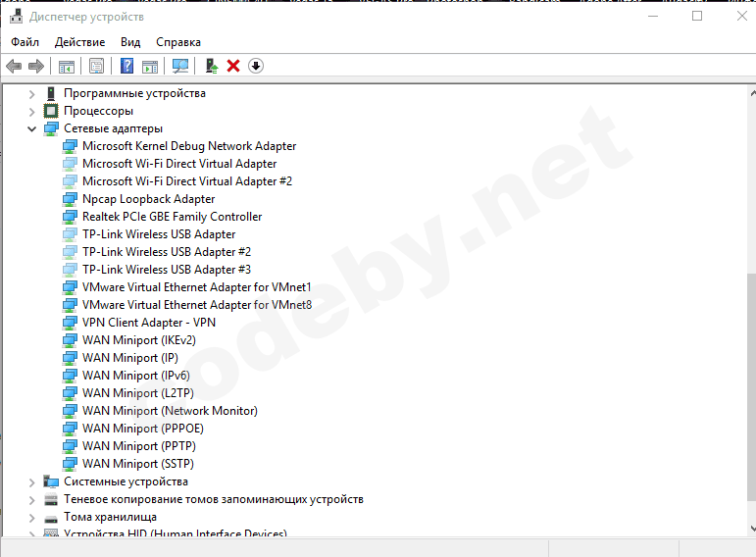Click icon of WAN Miniport (SSTP)
The width and height of the screenshot is (756, 557).
point(70,464)
